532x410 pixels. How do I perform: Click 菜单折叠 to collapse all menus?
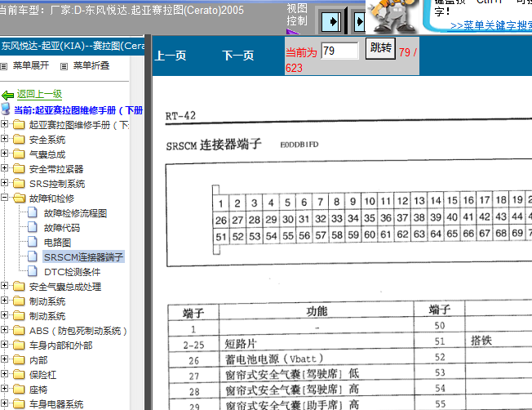(91, 65)
